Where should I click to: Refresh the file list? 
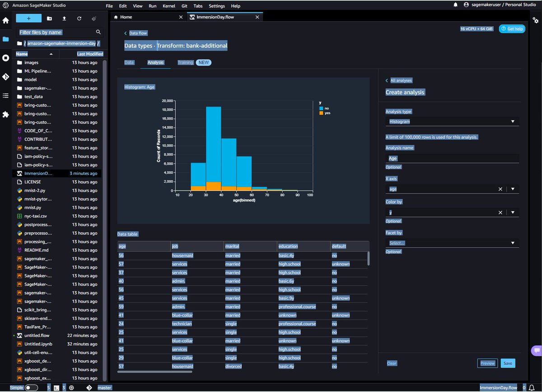(79, 19)
